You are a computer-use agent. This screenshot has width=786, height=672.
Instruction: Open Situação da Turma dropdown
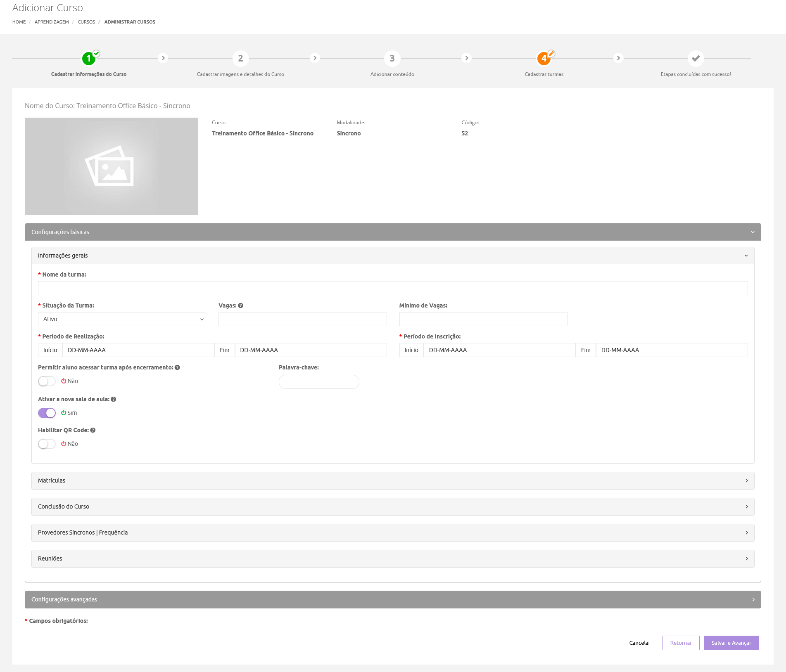(x=122, y=319)
